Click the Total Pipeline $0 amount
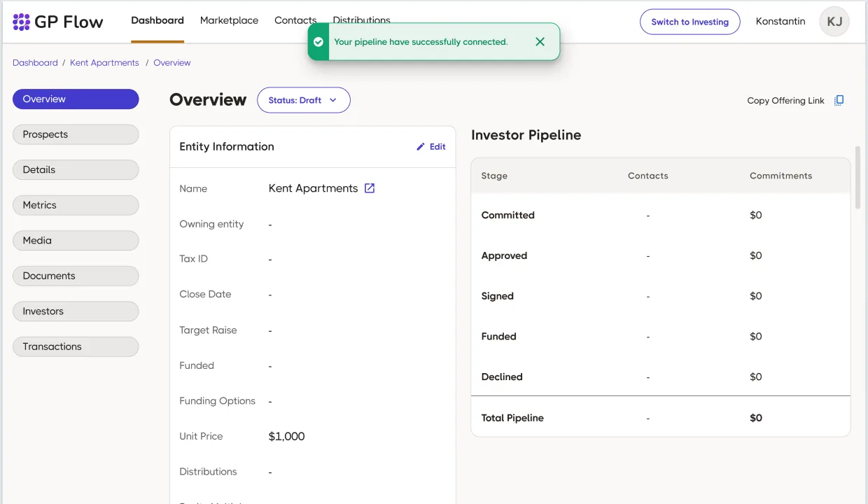The width and height of the screenshot is (868, 504). [x=756, y=418]
